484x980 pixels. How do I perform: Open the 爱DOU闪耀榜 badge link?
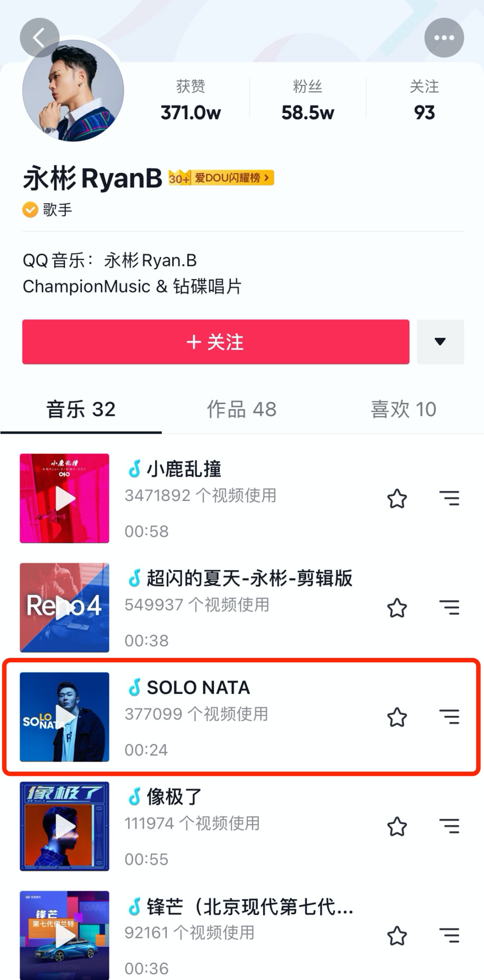(221, 178)
